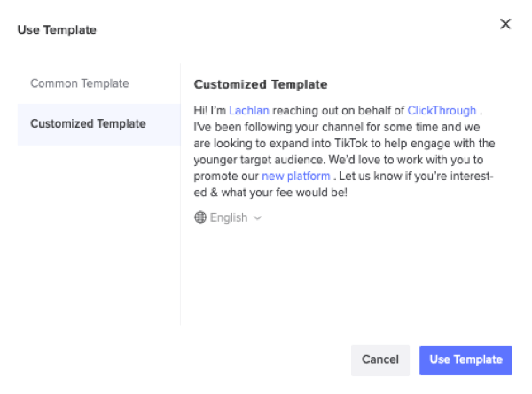
Task: Click the new platform placeholder
Action: click(x=296, y=177)
